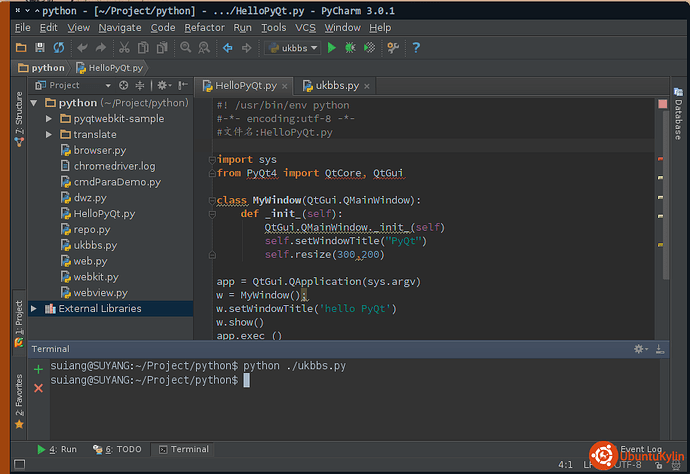
Task: Close terminal session with red X
Action: pos(39,387)
